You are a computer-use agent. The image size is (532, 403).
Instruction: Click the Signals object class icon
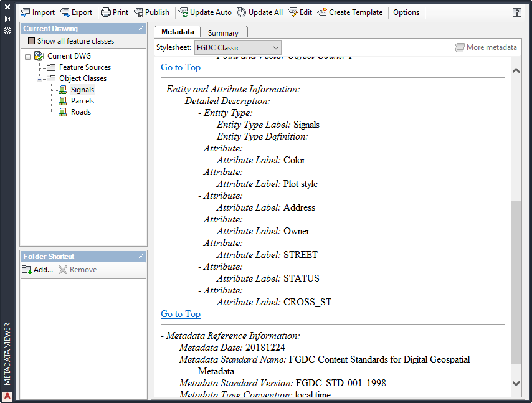(63, 90)
